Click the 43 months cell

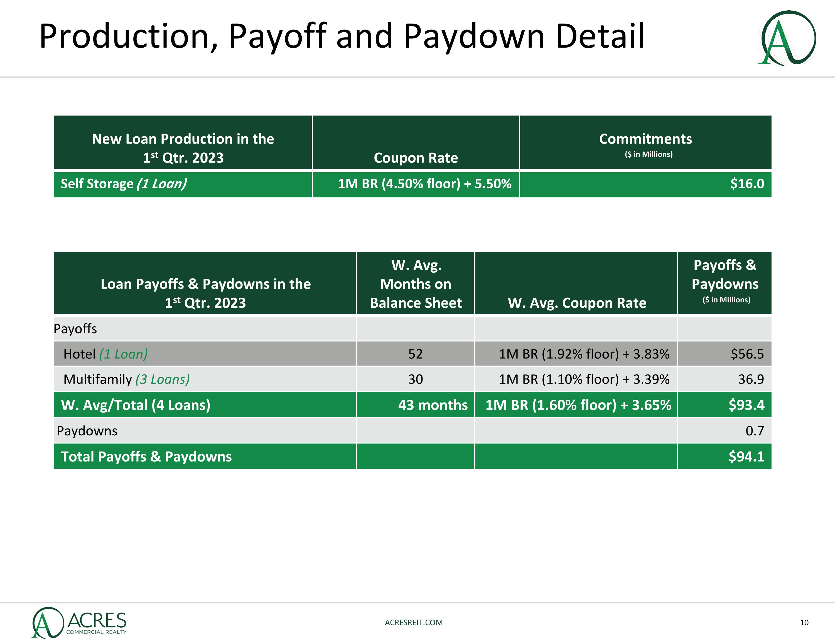point(433,405)
